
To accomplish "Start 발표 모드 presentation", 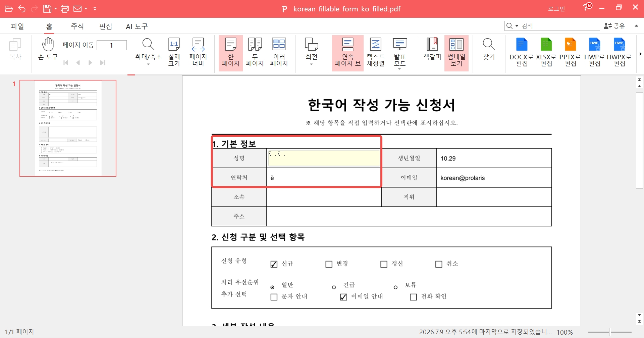I will (400, 52).
